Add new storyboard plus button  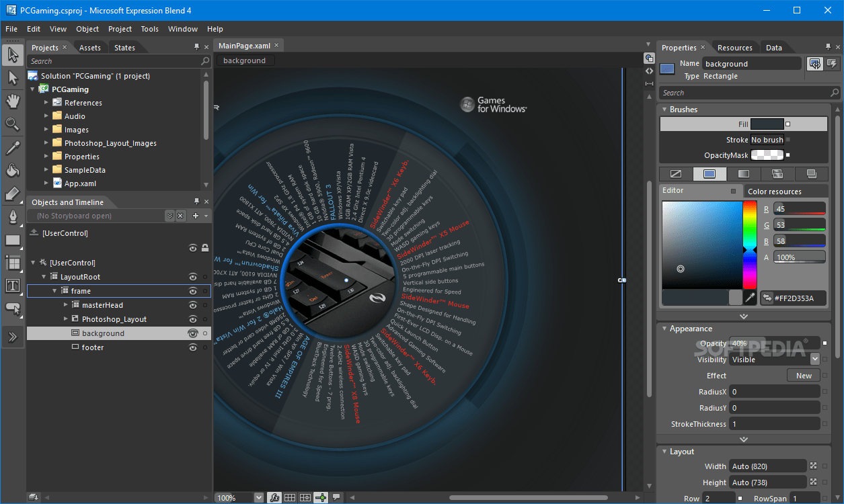coord(196,216)
